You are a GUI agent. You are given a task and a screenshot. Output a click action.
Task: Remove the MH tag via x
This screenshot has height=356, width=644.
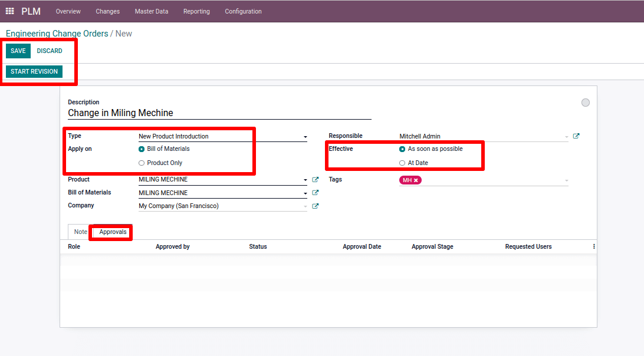[416, 180]
